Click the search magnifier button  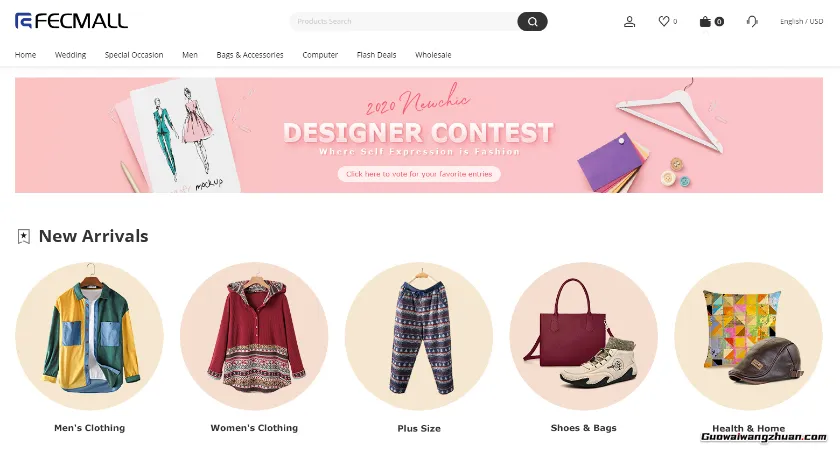pos(532,21)
